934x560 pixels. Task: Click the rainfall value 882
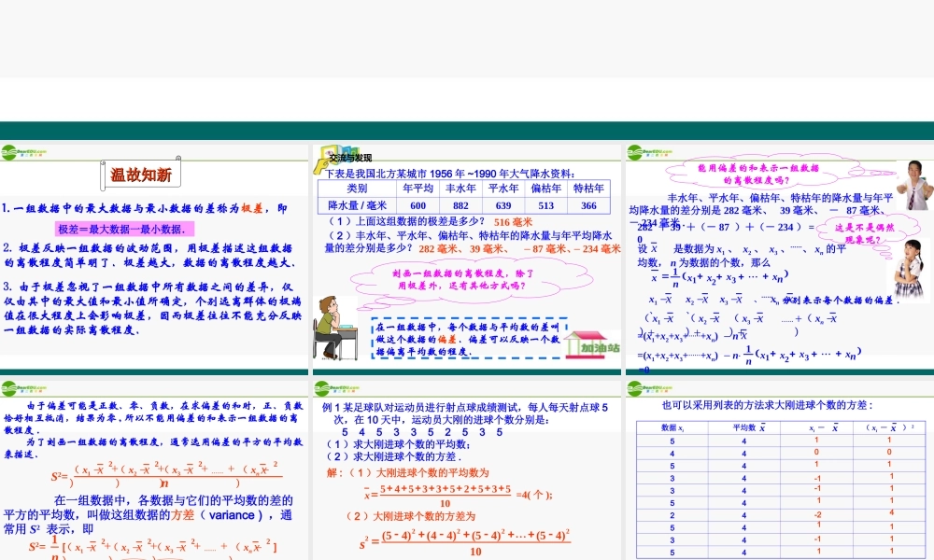pos(460,205)
